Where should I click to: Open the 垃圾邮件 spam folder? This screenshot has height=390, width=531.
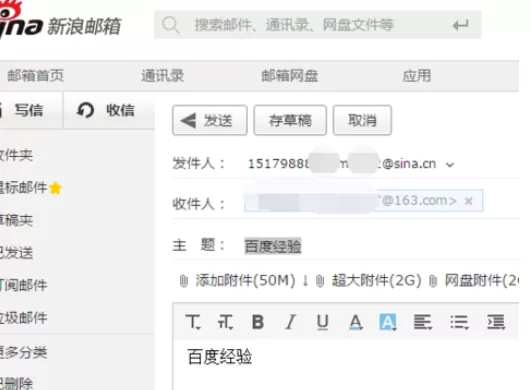[x=23, y=318]
